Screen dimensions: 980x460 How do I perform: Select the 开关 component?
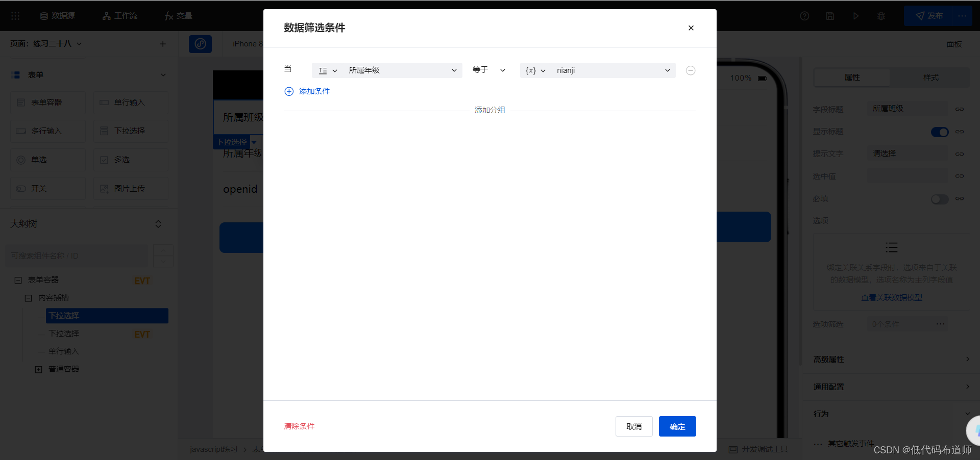pyautogui.click(x=48, y=189)
